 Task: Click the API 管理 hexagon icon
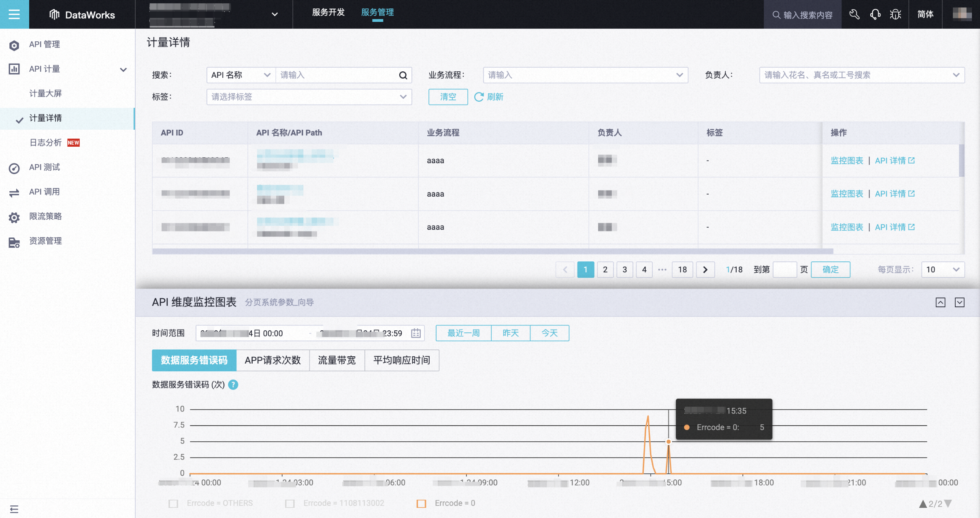coord(14,45)
